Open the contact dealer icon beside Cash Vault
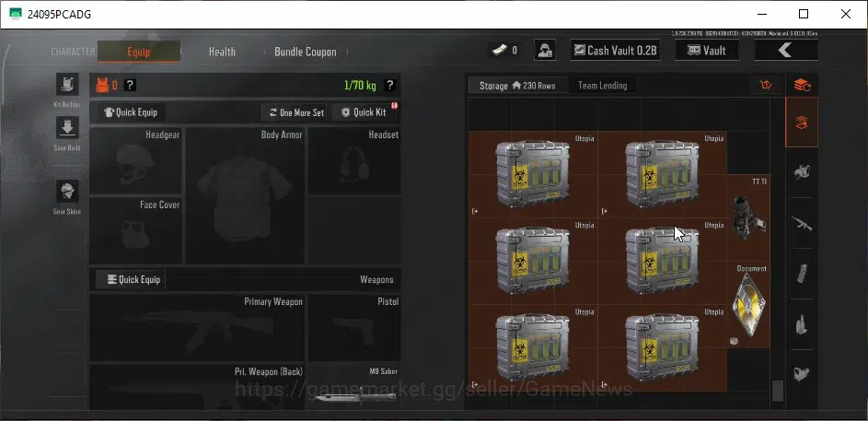The height and width of the screenshot is (421, 868). [x=545, y=51]
